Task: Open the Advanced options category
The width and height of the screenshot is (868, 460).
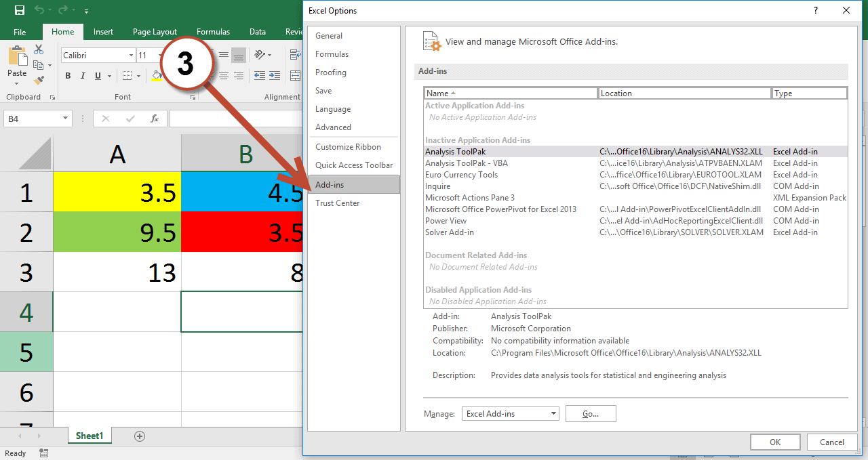Action: pyautogui.click(x=353, y=127)
